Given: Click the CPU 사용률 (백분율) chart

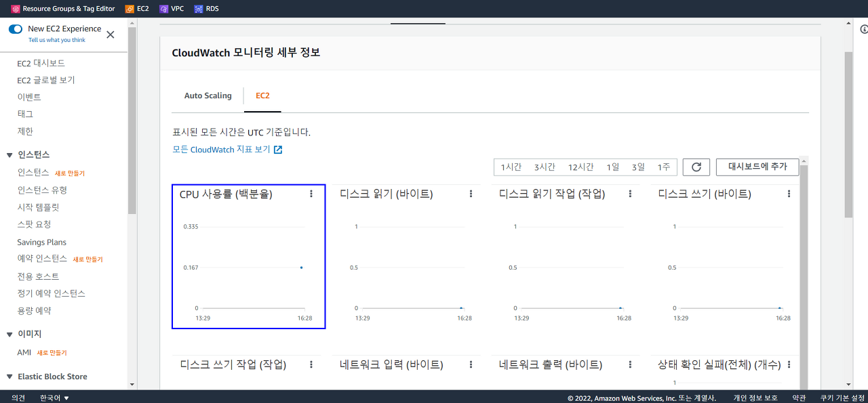Looking at the screenshot, I should click(x=249, y=257).
